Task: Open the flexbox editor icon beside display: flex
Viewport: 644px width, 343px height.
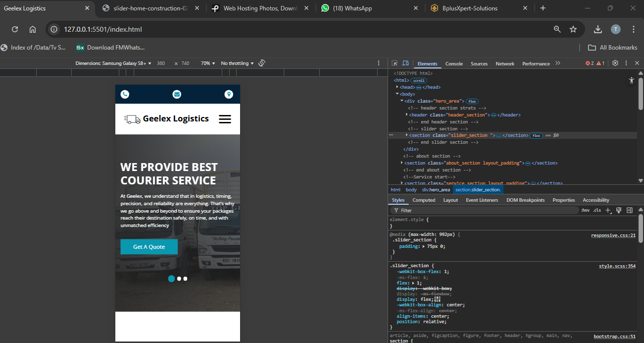Action: (x=437, y=299)
